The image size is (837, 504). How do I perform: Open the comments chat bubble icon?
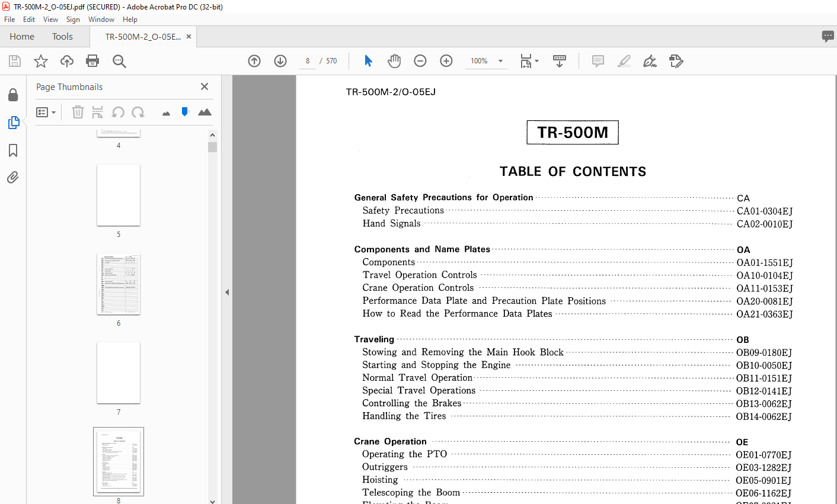828,36
